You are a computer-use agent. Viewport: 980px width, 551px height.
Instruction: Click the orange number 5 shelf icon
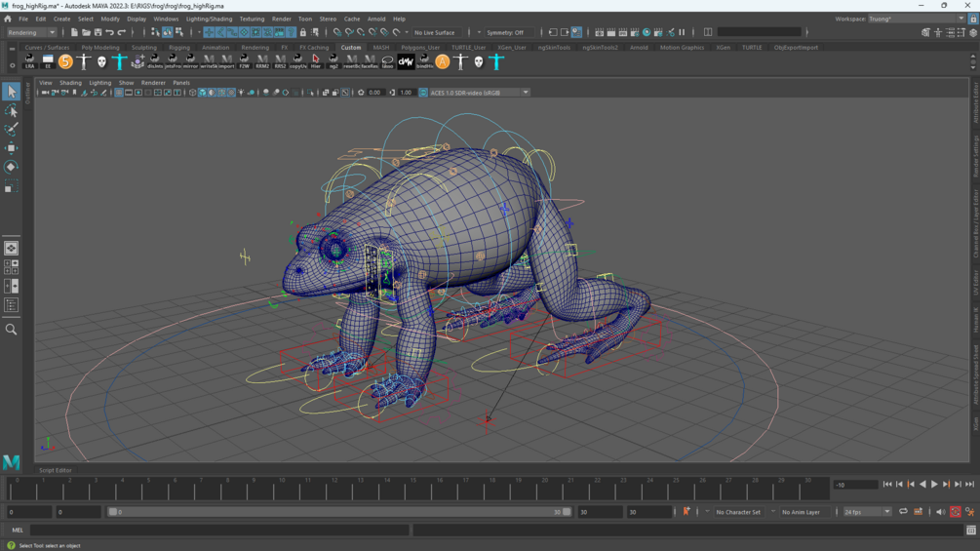(65, 61)
